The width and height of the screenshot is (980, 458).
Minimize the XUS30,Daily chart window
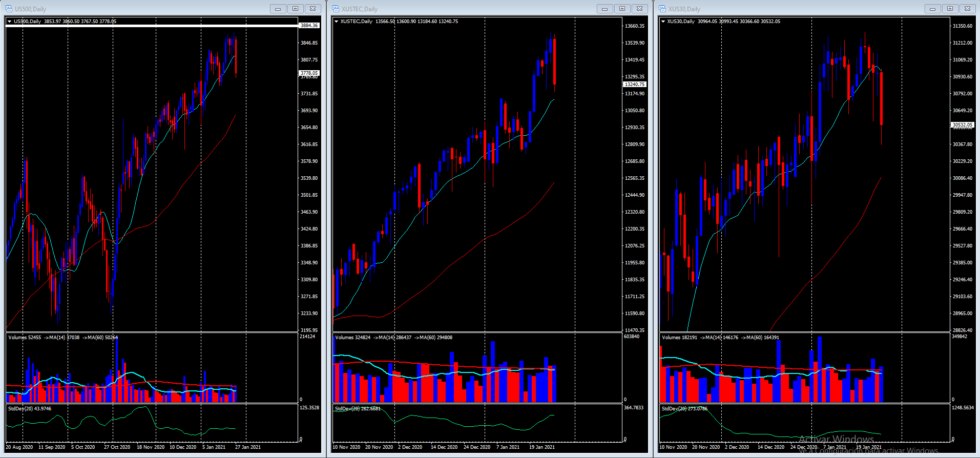933,9
